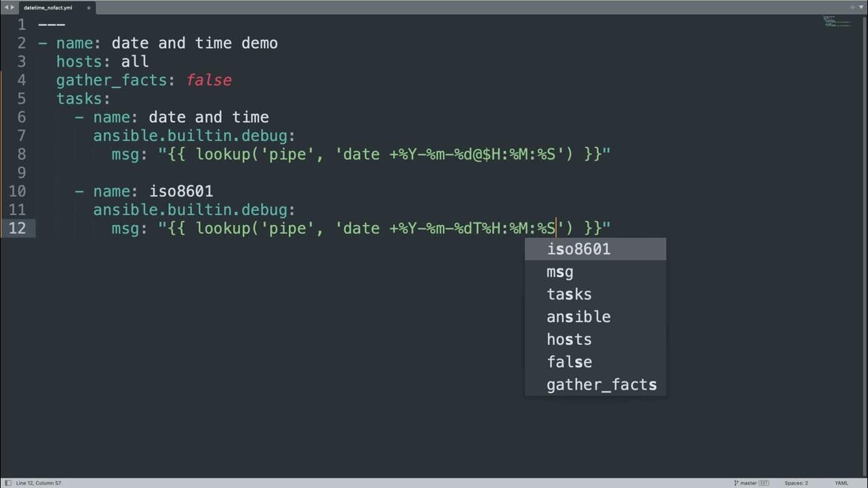
Task: Add a new tab with plus icon
Action: [x=852, y=7]
